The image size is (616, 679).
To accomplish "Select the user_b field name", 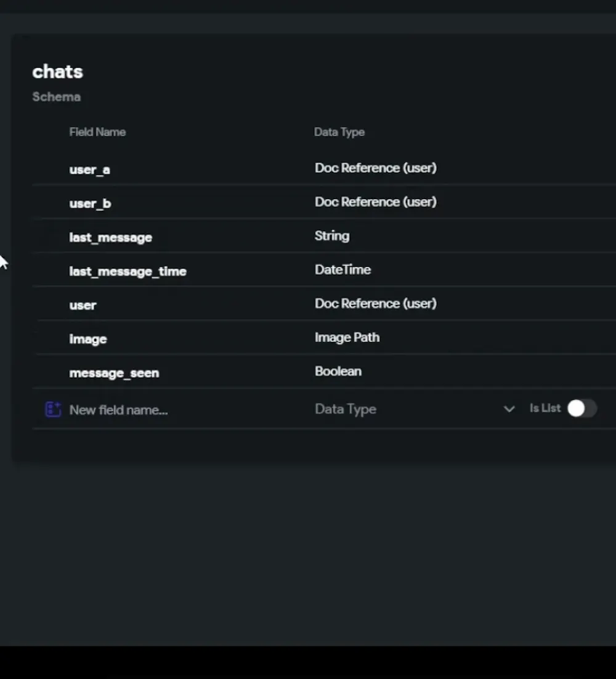I will coord(90,203).
